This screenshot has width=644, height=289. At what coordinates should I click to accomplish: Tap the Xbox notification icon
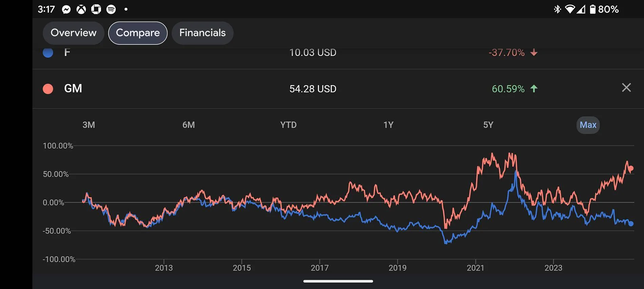point(81,9)
